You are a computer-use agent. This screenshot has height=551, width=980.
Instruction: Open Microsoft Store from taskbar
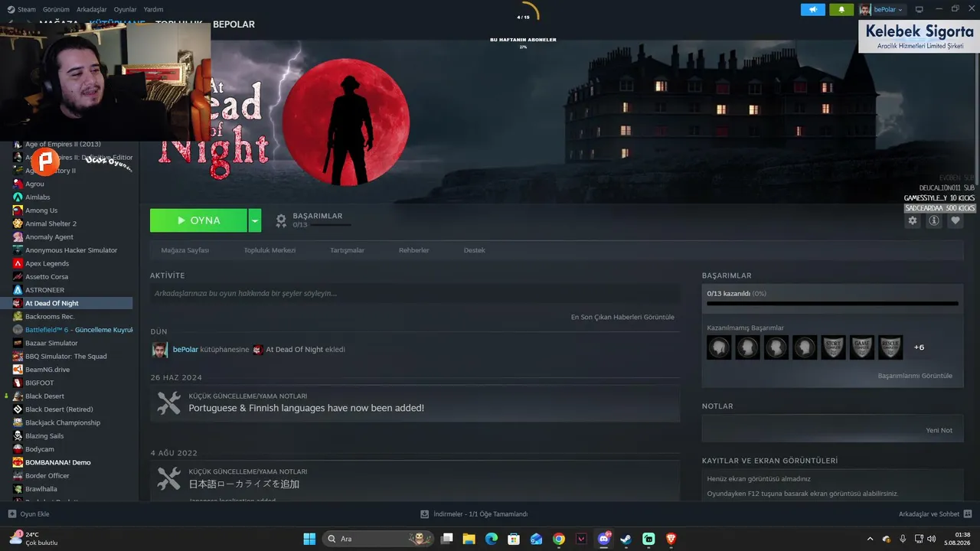pyautogui.click(x=514, y=539)
